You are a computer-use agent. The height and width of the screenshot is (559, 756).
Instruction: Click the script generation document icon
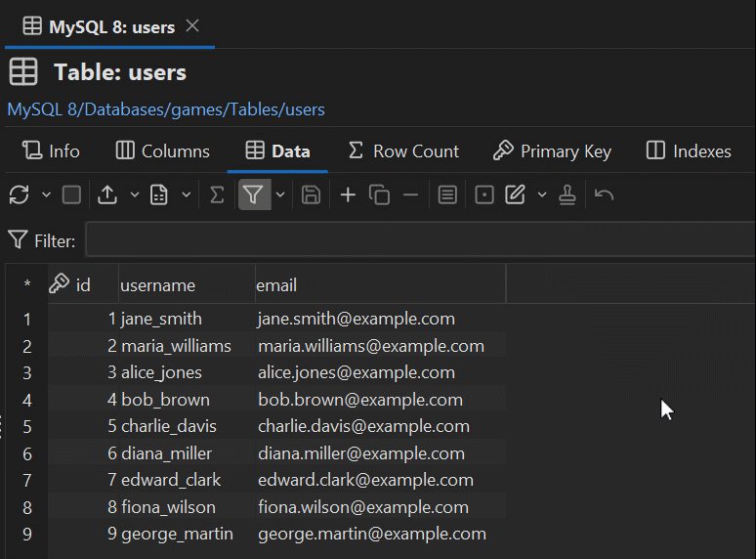tap(159, 194)
